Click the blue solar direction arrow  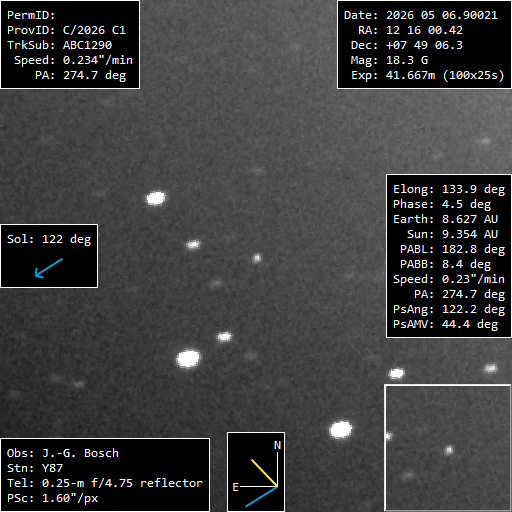click(x=49, y=268)
